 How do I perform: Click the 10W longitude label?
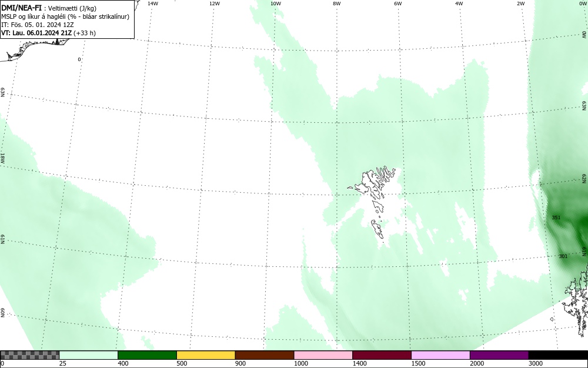276,4
